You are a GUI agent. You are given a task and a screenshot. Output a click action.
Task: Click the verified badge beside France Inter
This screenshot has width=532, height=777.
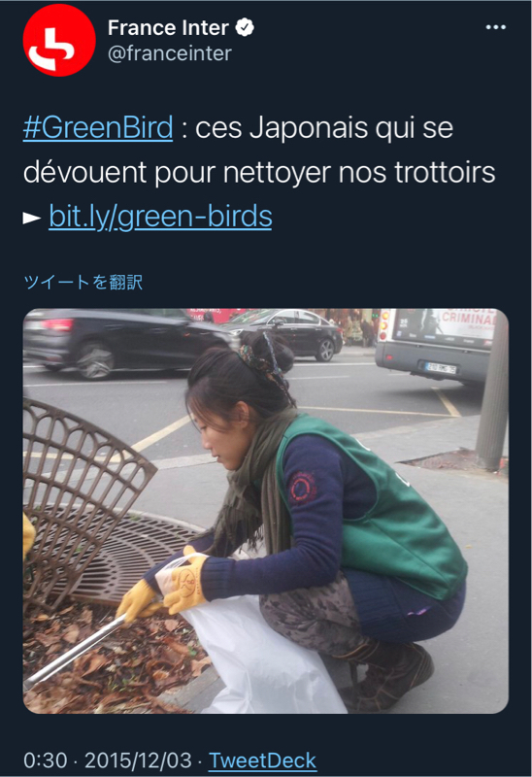click(x=245, y=27)
